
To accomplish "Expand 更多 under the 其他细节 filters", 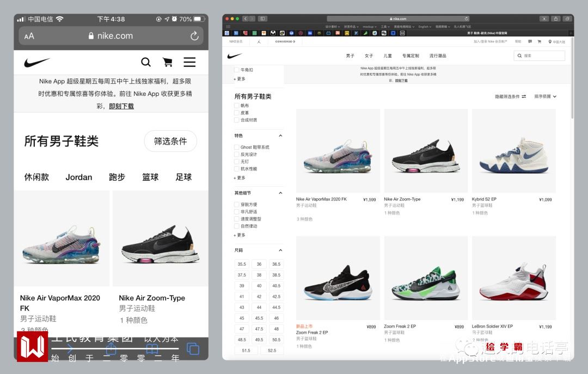I will pos(240,235).
